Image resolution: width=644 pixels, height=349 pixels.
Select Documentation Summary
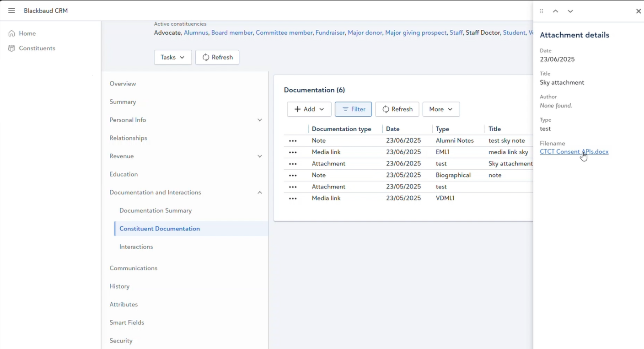point(156,210)
